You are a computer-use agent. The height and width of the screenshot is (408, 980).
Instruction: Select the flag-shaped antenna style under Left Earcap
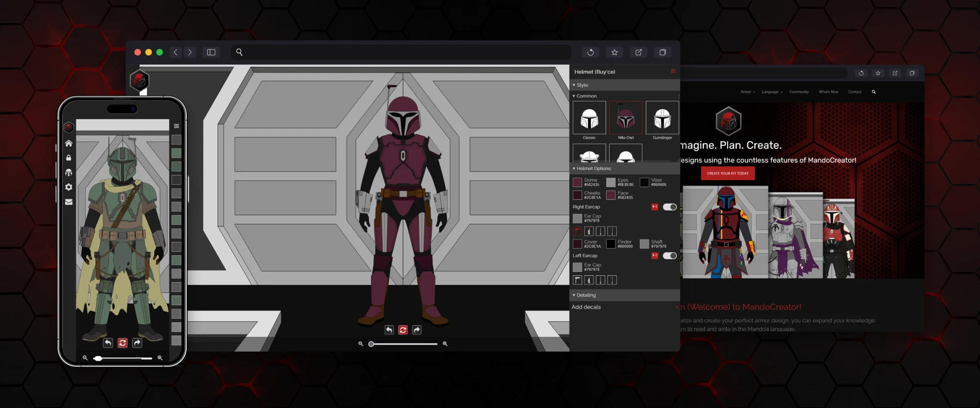coord(578,280)
